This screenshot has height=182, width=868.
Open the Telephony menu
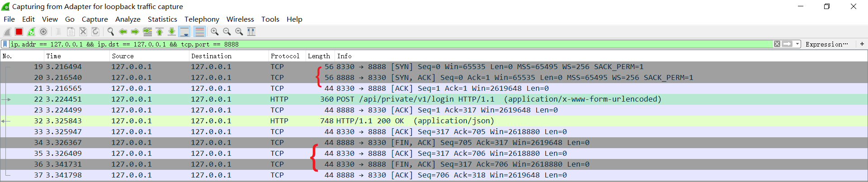[x=202, y=19]
